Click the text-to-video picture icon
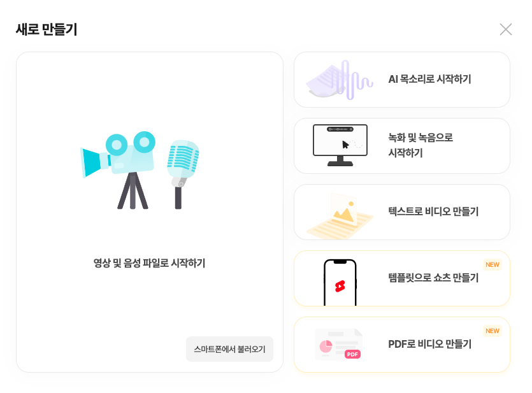 pyautogui.click(x=340, y=216)
